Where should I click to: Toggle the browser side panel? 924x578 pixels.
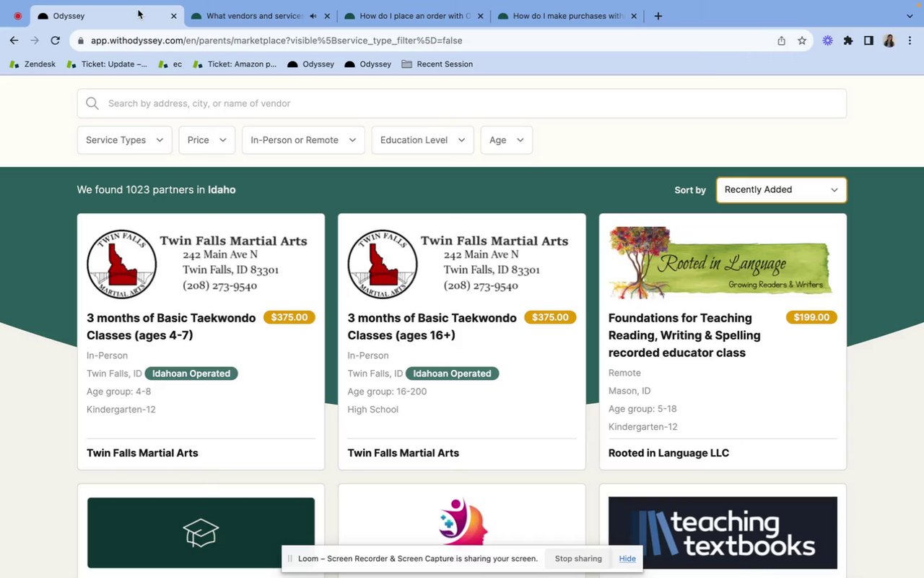(x=868, y=41)
